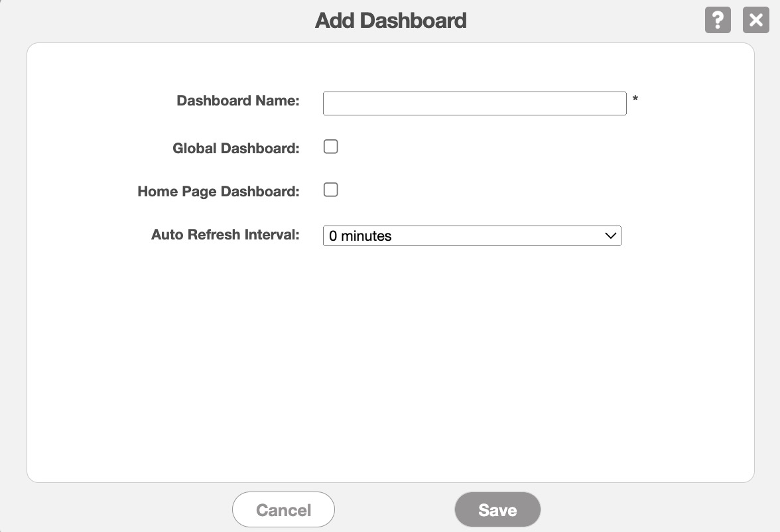
Task: Tick the Home Page Dashboard checkbox
Action: (331, 190)
